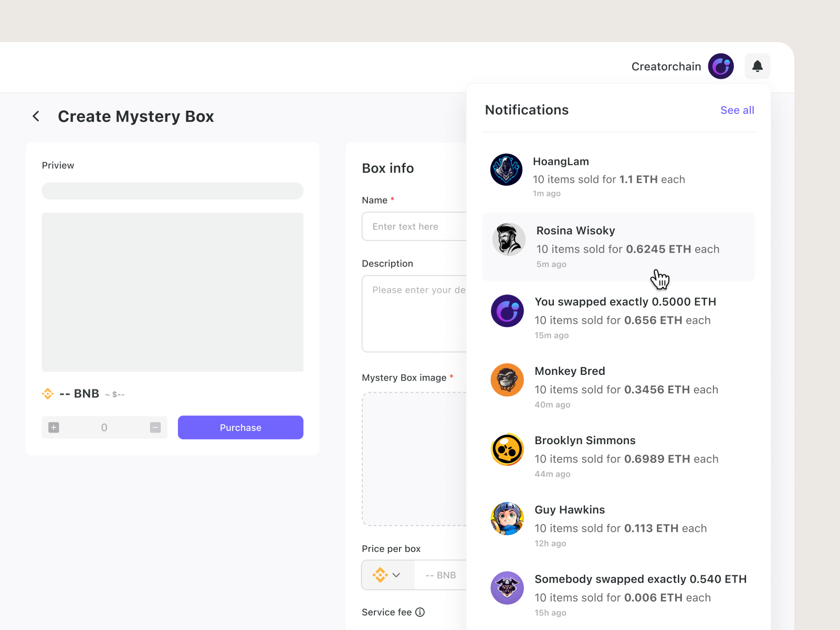Click the Monkey Bred avatar icon

click(x=507, y=380)
